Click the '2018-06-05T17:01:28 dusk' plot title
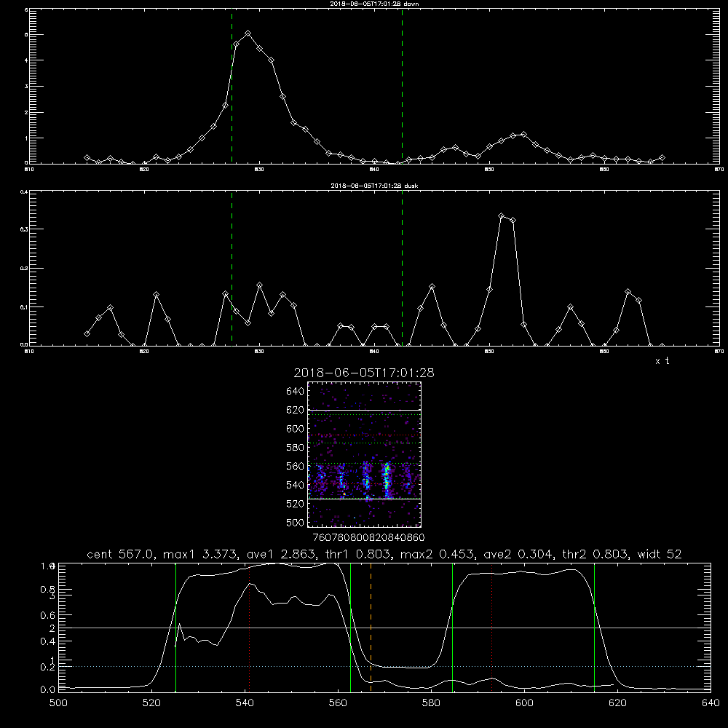 click(374, 186)
